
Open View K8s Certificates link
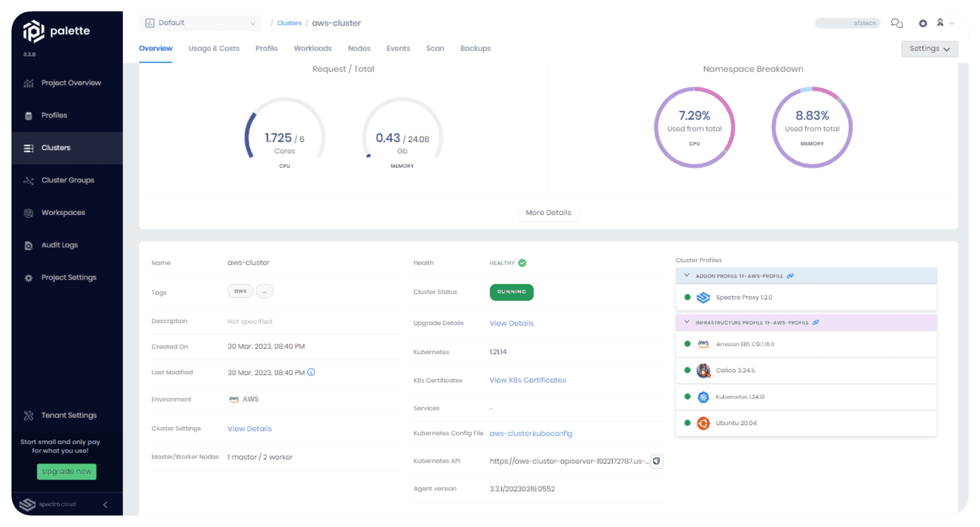528,380
